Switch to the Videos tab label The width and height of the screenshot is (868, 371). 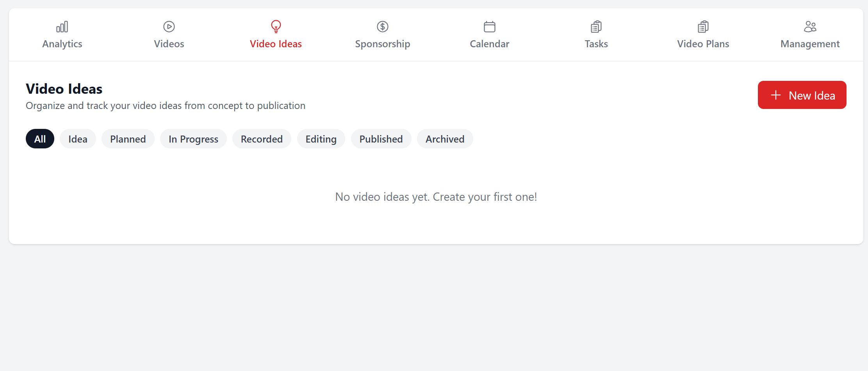click(169, 44)
